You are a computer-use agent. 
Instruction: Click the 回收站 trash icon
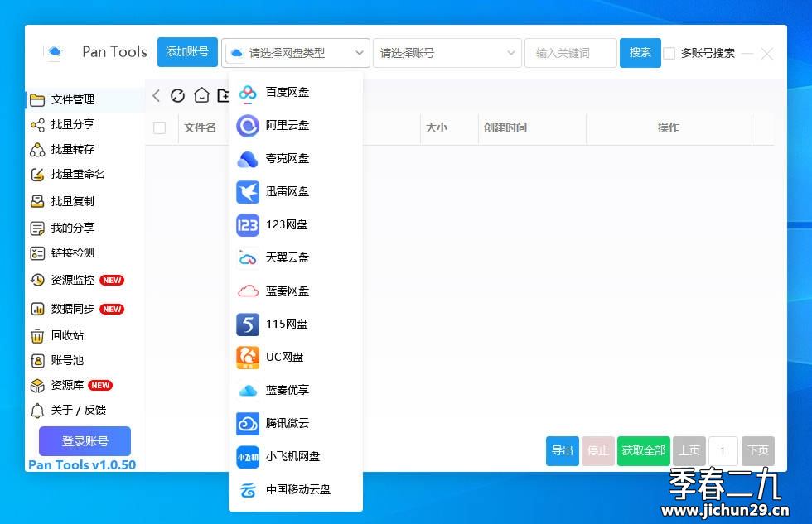point(37,336)
